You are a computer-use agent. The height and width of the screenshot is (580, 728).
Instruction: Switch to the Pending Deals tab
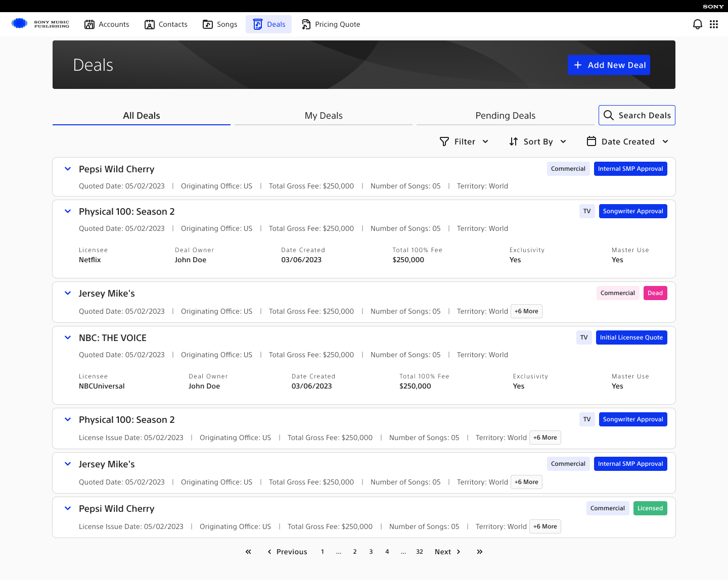coord(506,116)
